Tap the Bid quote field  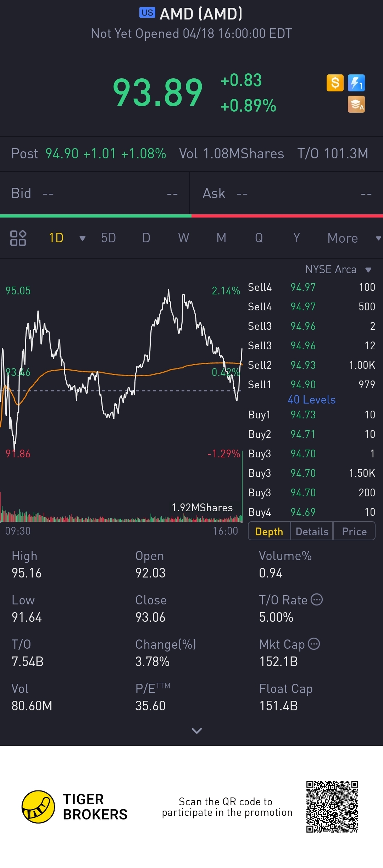click(94, 193)
